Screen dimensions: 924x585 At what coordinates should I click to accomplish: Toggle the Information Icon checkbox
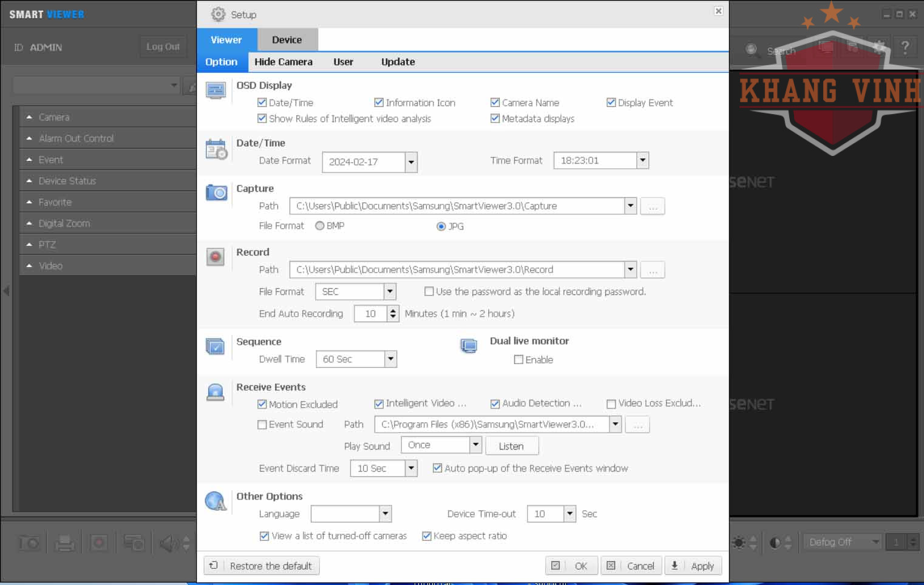(379, 103)
